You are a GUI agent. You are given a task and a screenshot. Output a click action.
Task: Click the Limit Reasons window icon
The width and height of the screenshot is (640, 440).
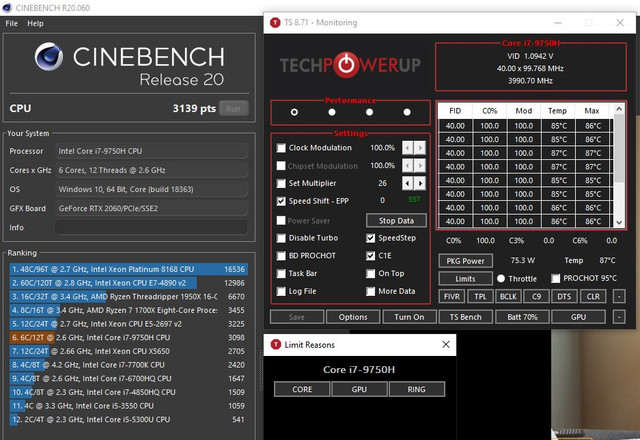[276, 344]
